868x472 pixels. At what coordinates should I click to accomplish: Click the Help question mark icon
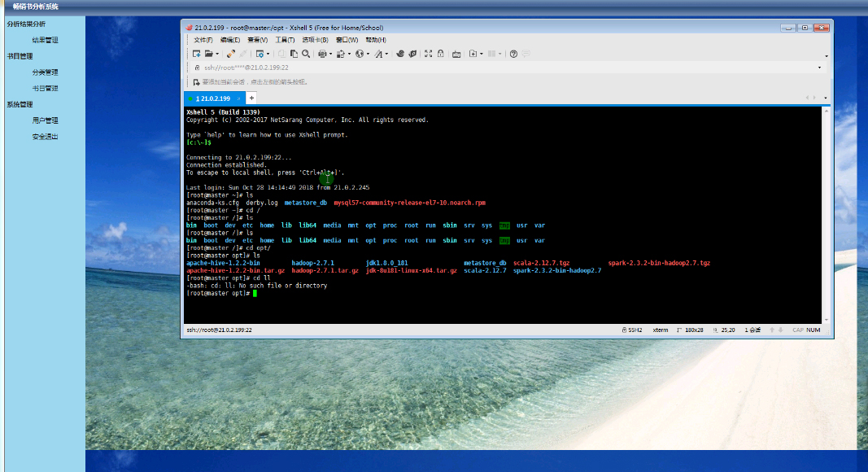pos(513,54)
